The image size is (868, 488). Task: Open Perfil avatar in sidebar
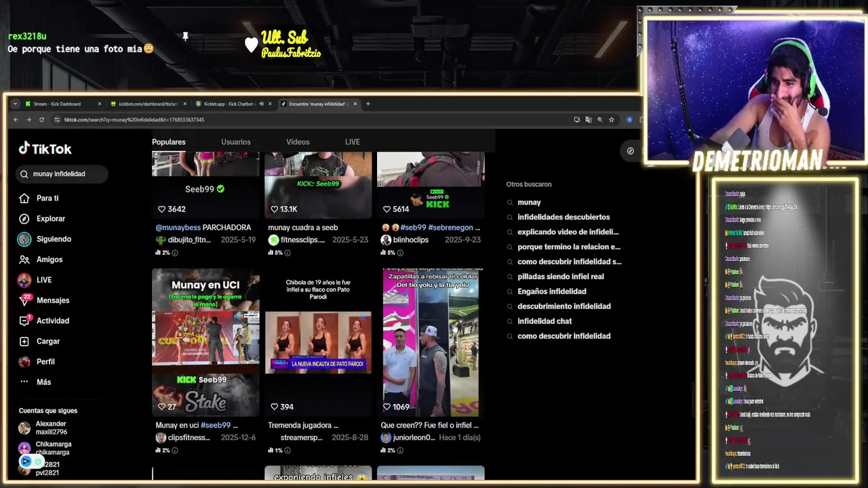[x=24, y=362]
